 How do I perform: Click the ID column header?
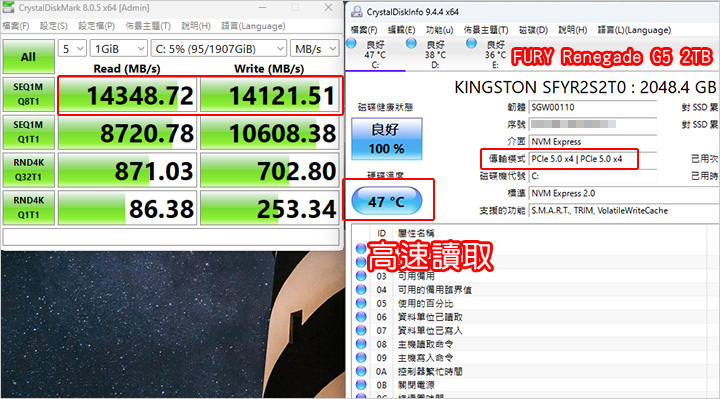tap(381, 233)
